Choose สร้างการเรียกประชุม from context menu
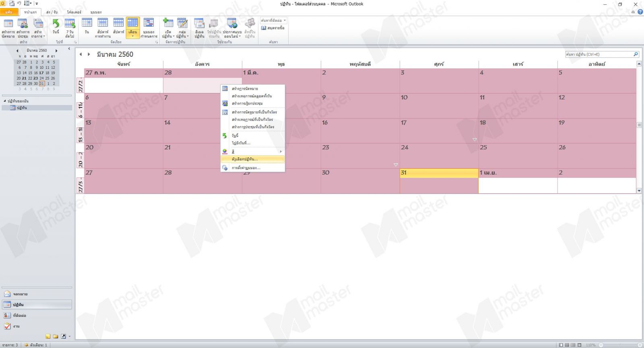Image resolution: width=644 pixels, height=348 pixels. click(253, 103)
